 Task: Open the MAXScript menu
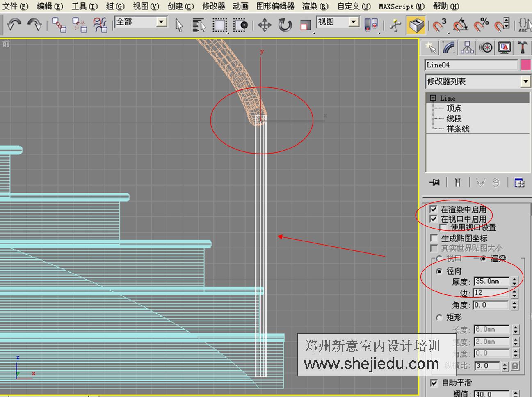[400, 6]
